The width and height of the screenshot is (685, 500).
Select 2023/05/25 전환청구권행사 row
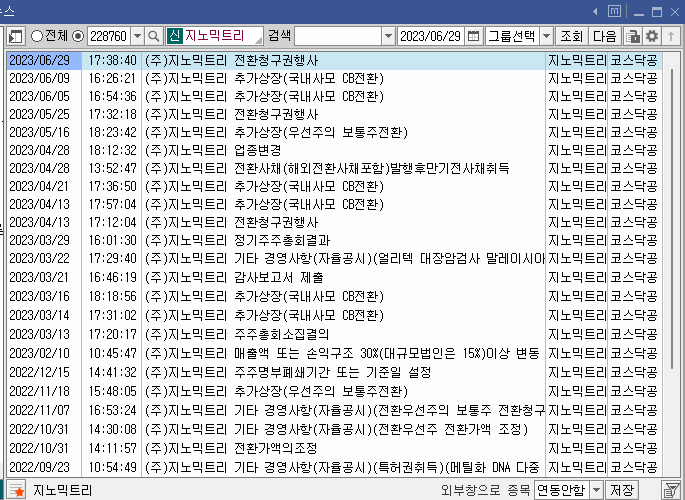334,114
